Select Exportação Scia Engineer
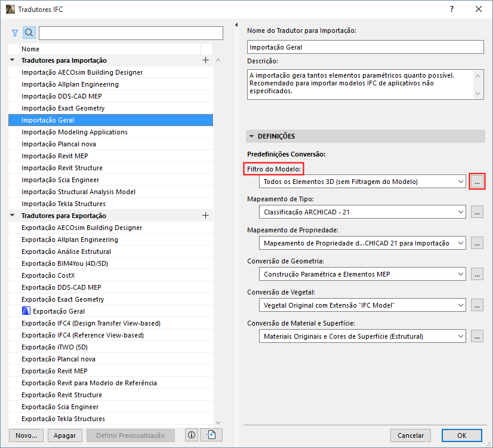 click(110, 407)
